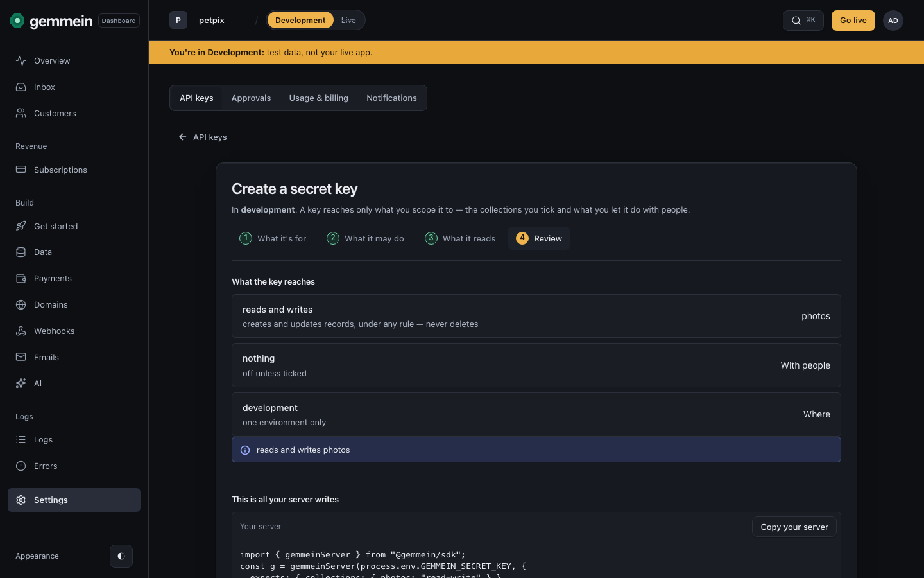Click the 'This is all your server writes' heading
This screenshot has height=578, width=924.
(x=285, y=499)
